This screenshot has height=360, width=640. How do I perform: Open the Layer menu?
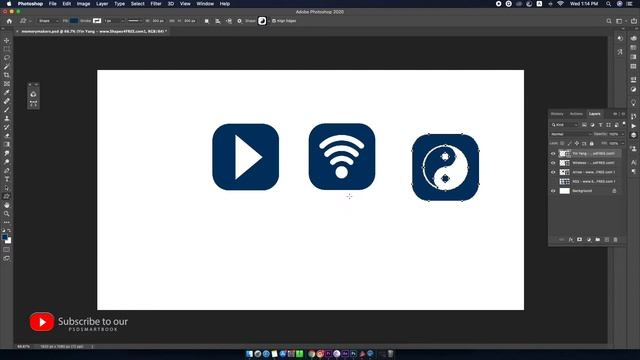pos(102,4)
